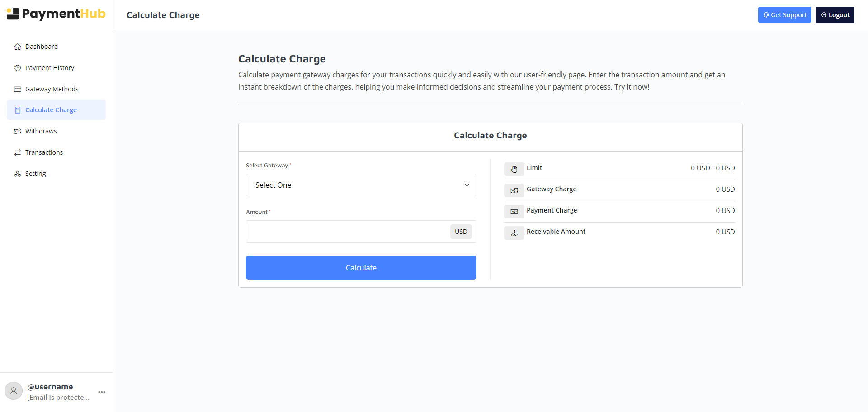
Task: Click the Gateway Methods card icon
Action: 17,89
